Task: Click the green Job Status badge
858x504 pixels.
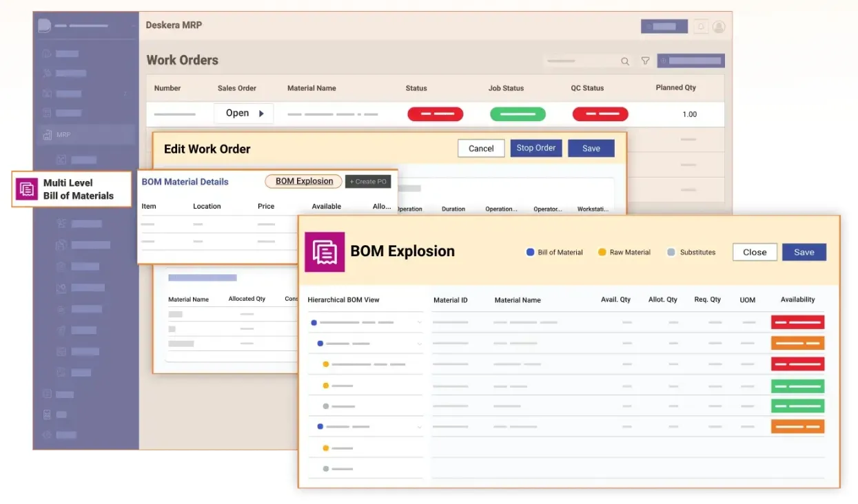Action: coord(518,114)
